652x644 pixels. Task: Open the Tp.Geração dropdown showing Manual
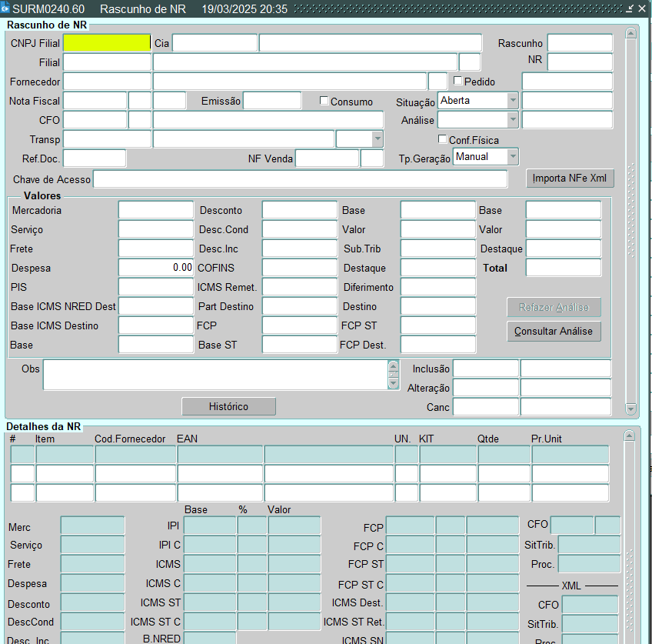coord(512,157)
